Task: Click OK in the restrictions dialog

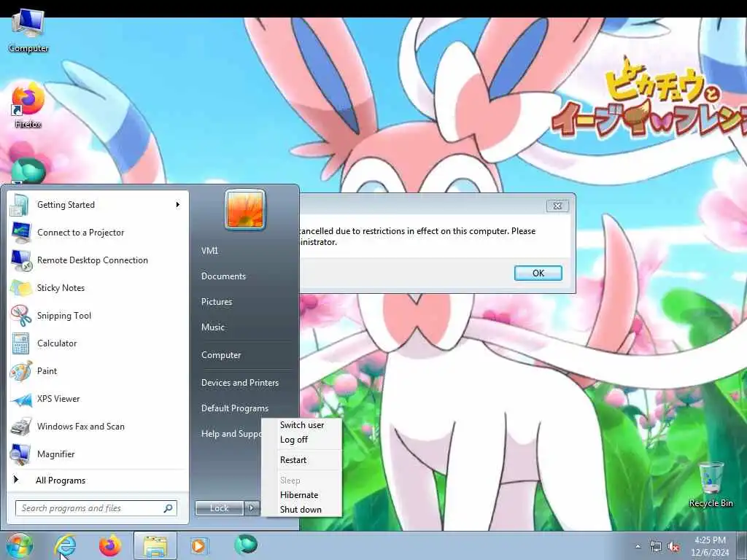Action: click(538, 273)
